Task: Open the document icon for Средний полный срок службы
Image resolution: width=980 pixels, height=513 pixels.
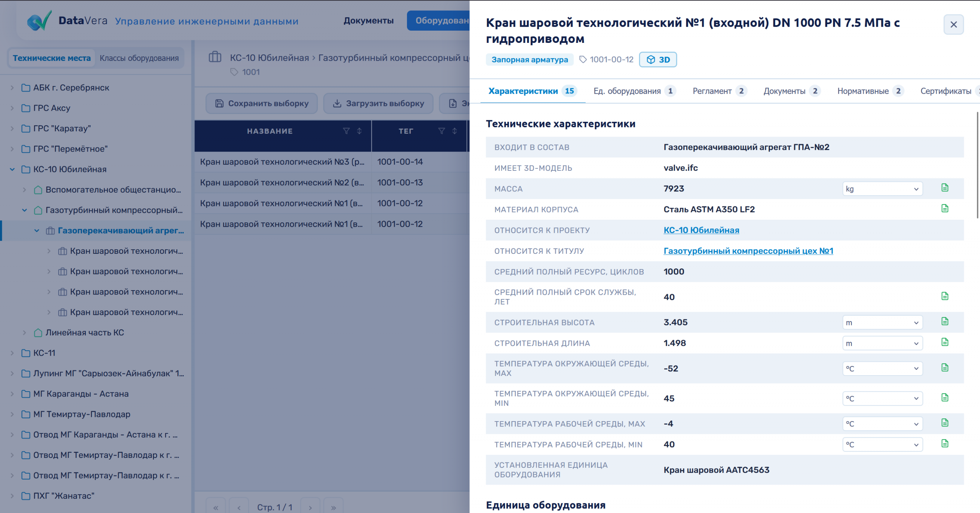Action: coord(945,296)
